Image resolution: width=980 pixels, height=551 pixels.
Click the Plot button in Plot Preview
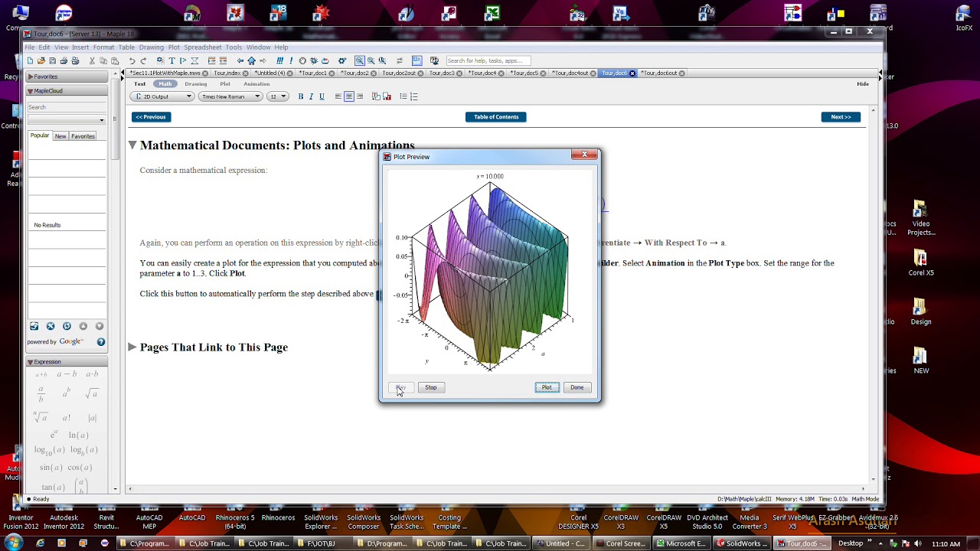[x=547, y=387]
